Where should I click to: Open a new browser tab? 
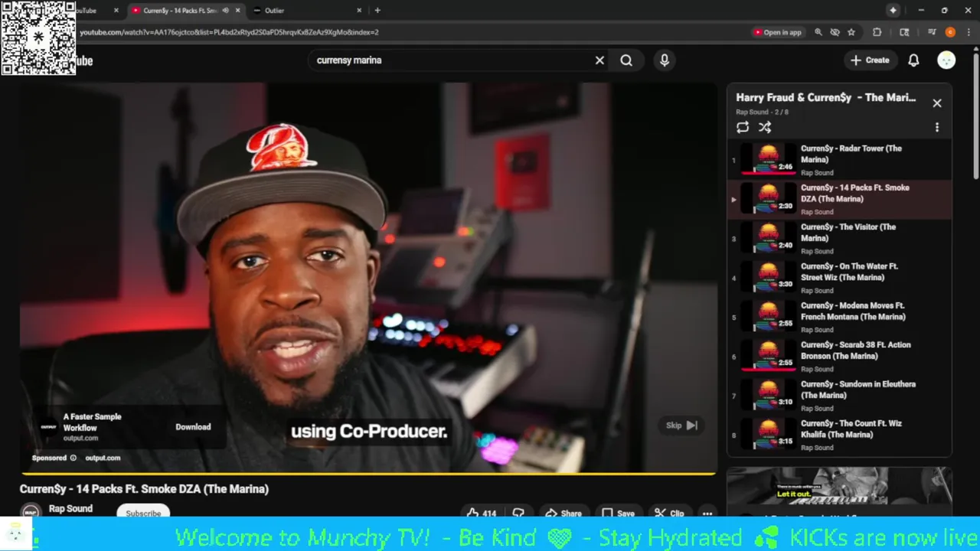[x=377, y=10]
